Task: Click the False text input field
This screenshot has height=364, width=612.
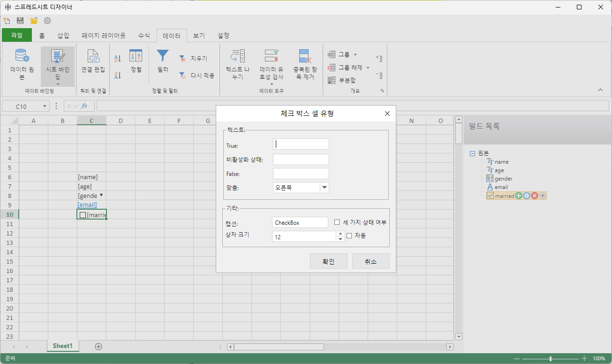Action: pyautogui.click(x=301, y=174)
